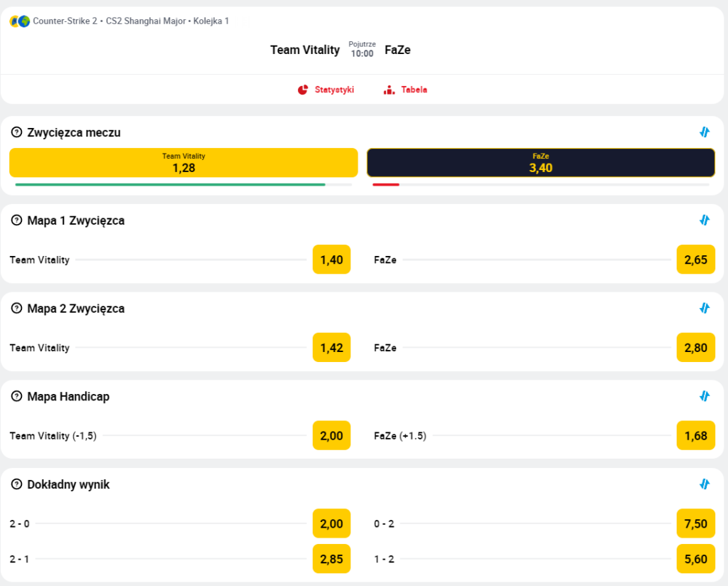The image size is (728, 586).
Task: Toggle Team Vitality Map 1 odds 1,40
Action: (331, 260)
